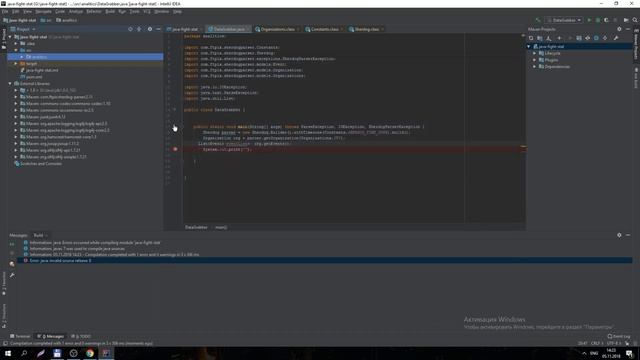Add a Maven project with the plus icon
640x360 pixels.
point(559,38)
